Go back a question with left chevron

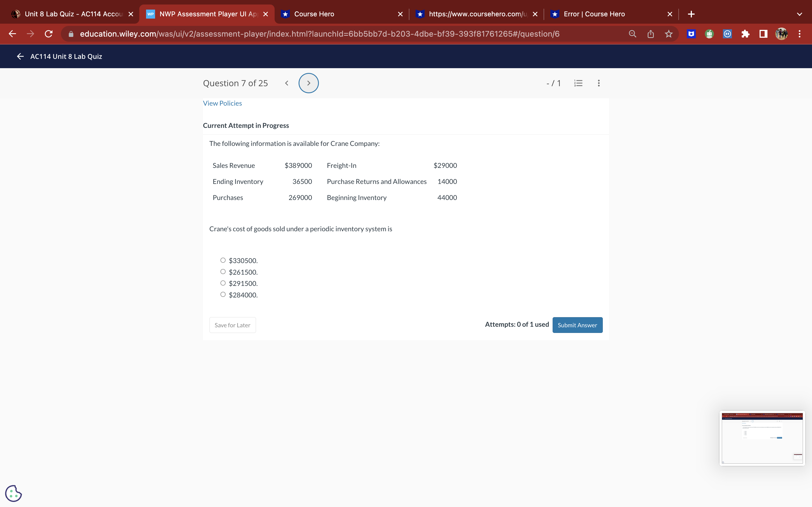(286, 83)
